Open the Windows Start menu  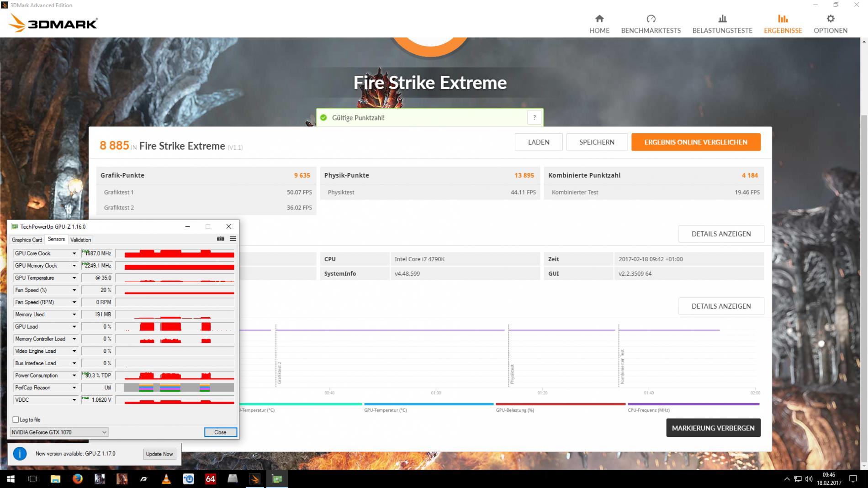11,479
